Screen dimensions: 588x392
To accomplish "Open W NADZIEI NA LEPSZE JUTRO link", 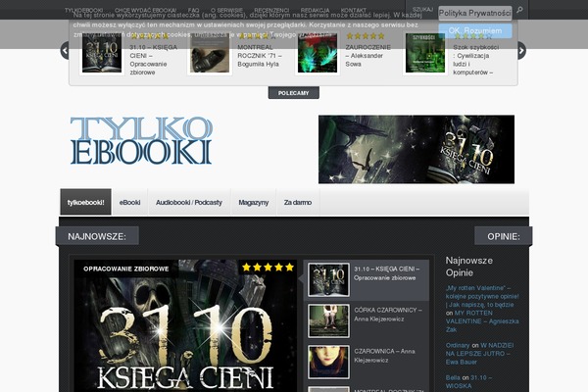I will pyautogui.click(x=479, y=354).
